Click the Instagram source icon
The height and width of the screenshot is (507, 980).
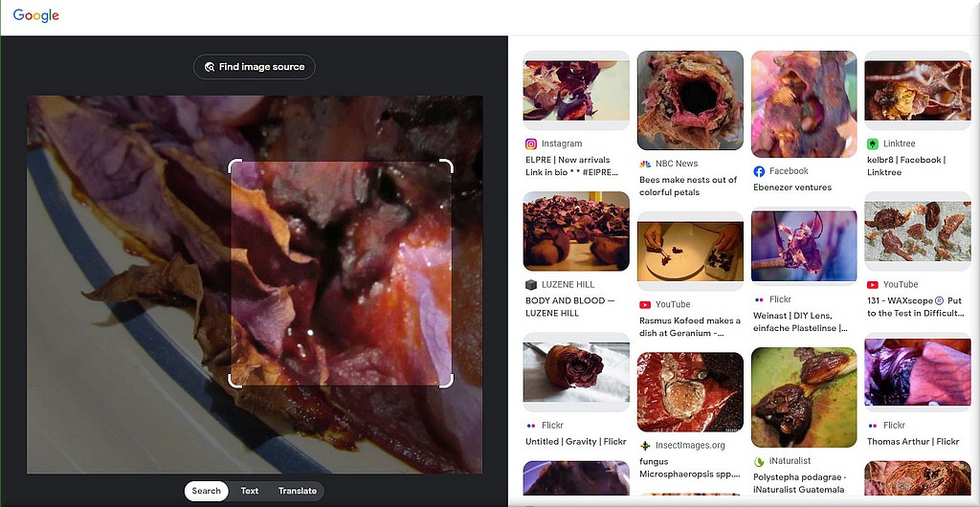[x=531, y=144]
